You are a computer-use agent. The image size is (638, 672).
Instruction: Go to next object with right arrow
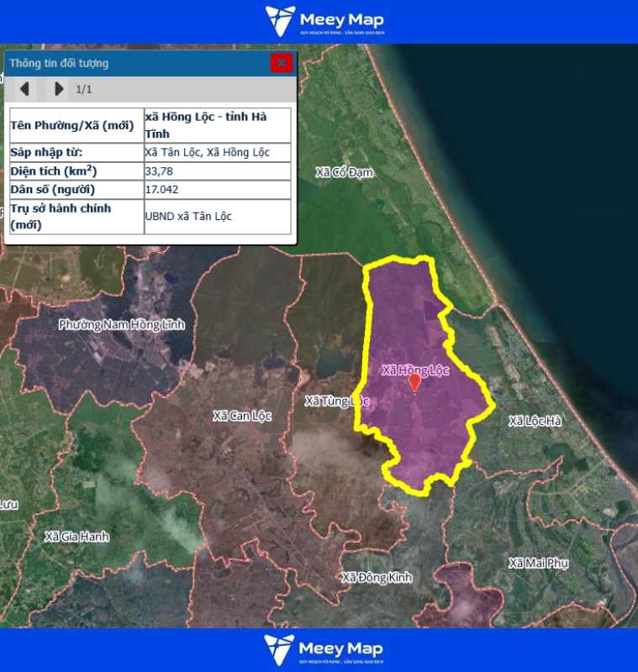58,88
